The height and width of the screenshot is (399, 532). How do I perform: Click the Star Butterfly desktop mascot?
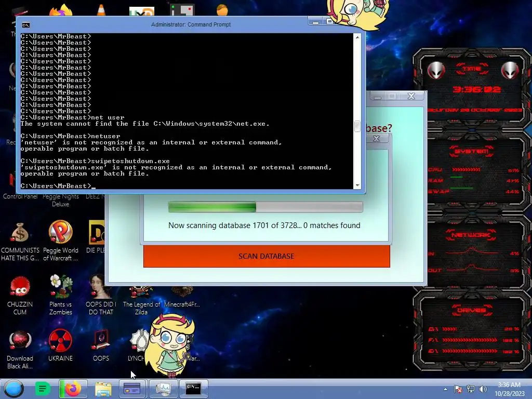pos(170,345)
